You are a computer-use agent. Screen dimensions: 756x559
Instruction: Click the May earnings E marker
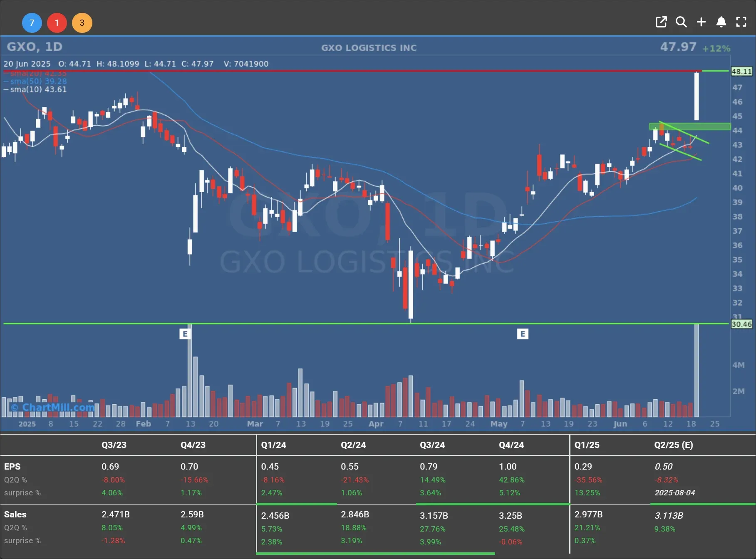523,334
